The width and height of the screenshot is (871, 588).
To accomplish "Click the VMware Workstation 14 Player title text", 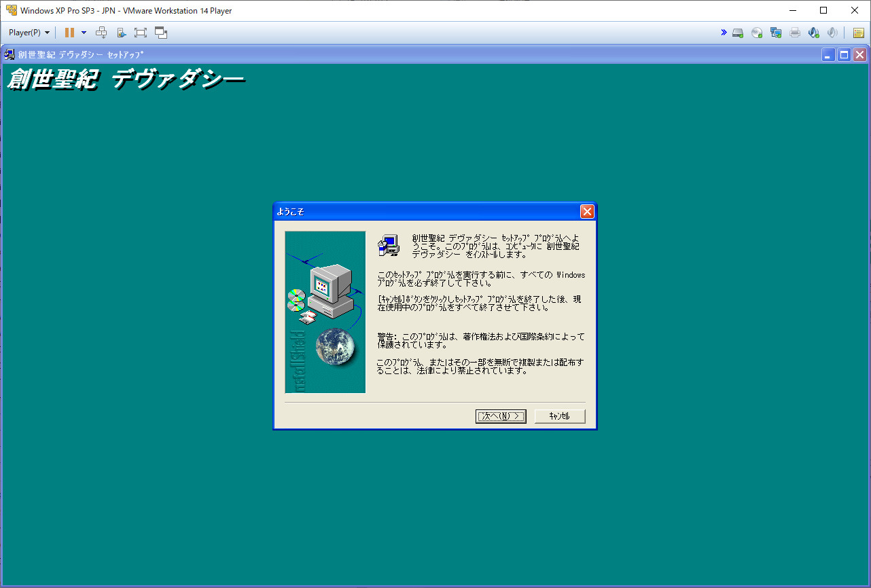I will pos(126,11).
